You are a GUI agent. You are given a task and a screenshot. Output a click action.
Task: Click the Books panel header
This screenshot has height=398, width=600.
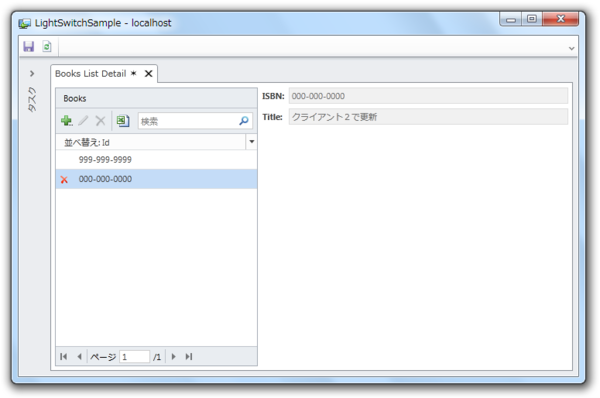click(x=156, y=98)
